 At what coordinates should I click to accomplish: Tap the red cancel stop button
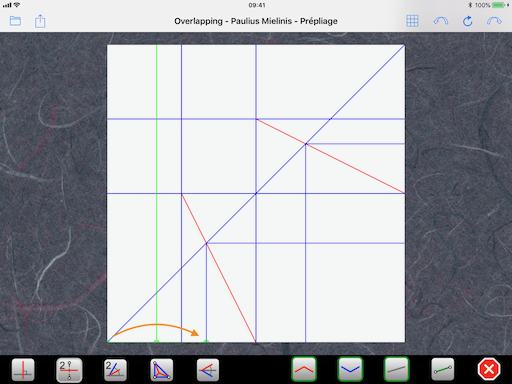coord(489,369)
